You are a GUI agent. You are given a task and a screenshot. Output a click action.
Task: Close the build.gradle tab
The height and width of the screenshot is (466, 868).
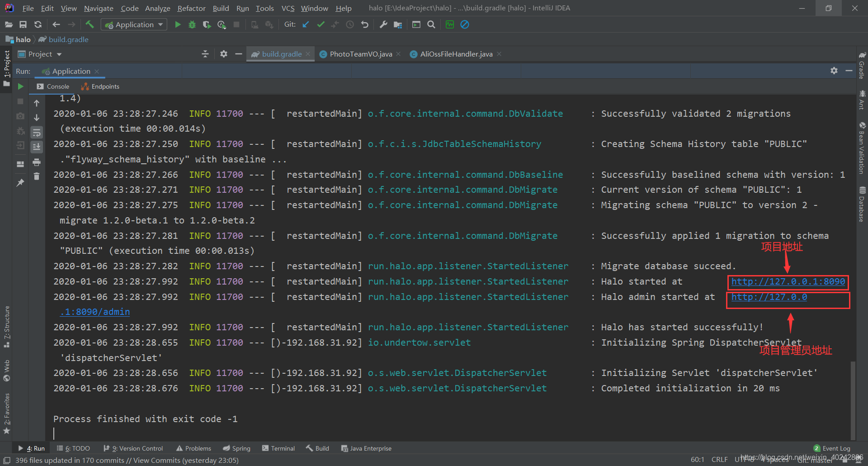pyautogui.click(x=308, y=54)
